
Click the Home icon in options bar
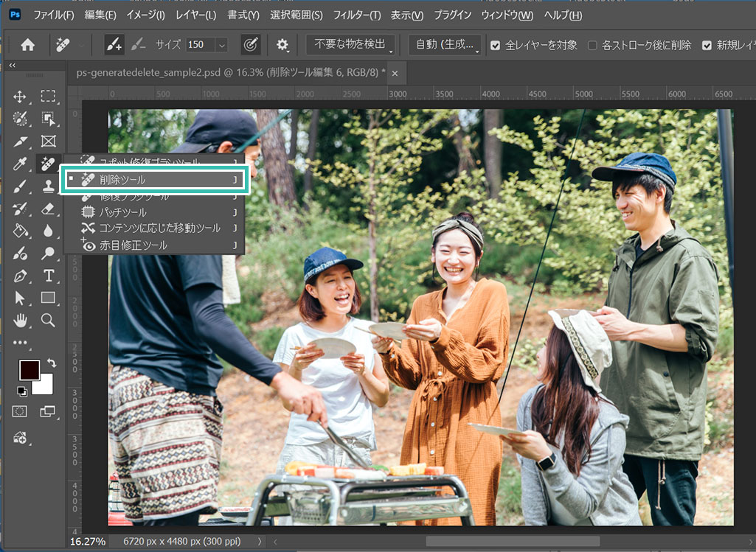tap(27, 45)
